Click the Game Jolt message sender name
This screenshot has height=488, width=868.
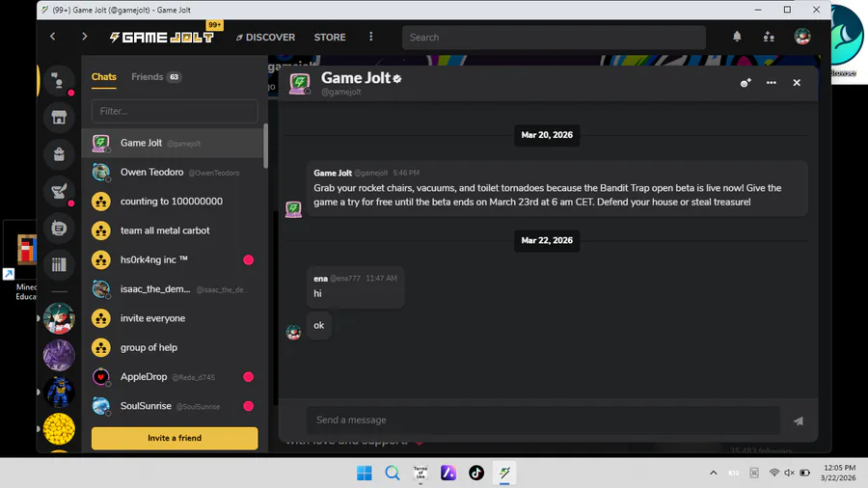point(333,173)
